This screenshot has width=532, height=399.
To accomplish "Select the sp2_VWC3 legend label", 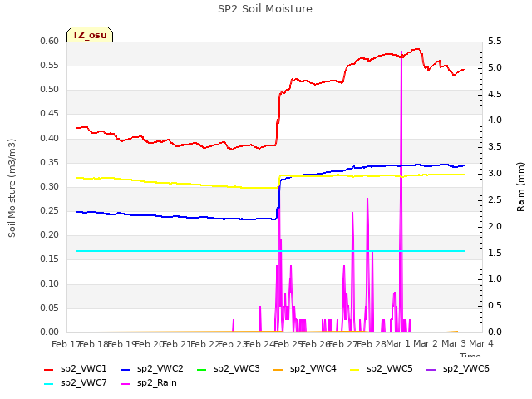I will [x=236, y=369].
